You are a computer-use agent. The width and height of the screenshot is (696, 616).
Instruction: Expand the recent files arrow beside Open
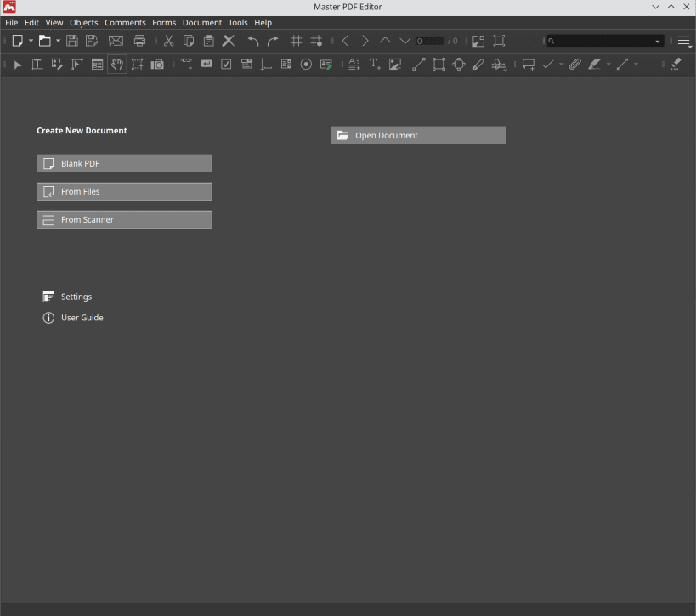coord(58,41)
